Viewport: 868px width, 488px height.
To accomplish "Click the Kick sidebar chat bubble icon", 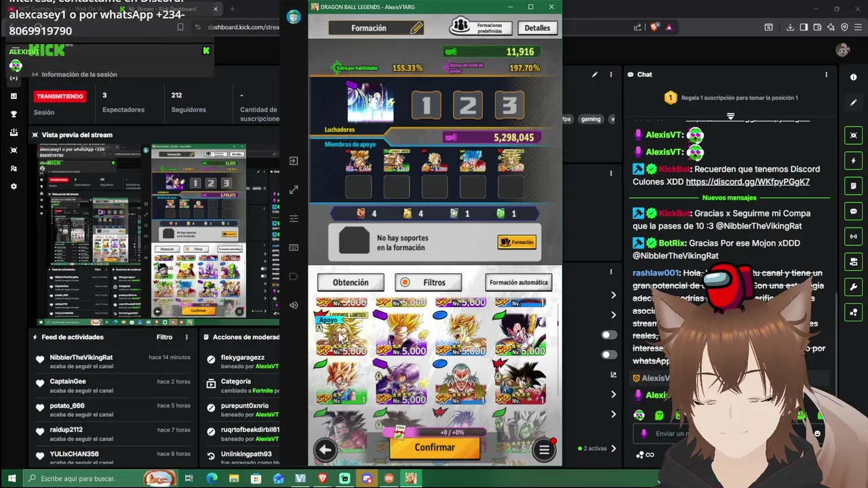I will pos(854,211).
